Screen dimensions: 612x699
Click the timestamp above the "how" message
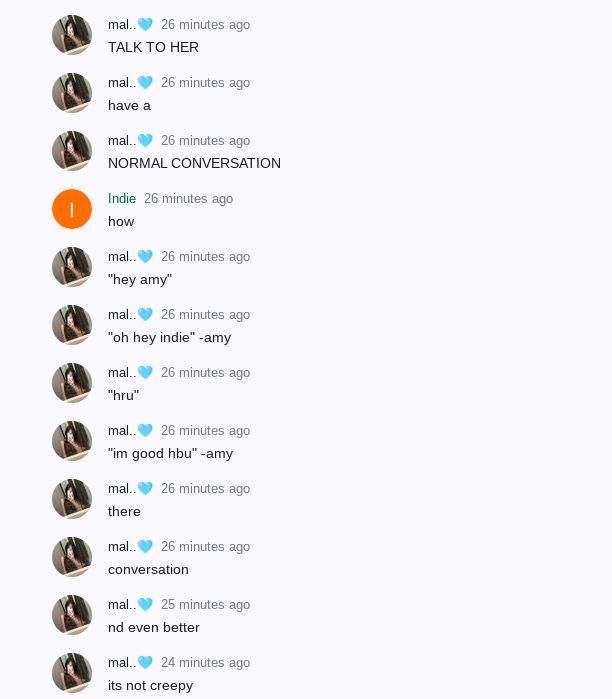click(188, 198)
